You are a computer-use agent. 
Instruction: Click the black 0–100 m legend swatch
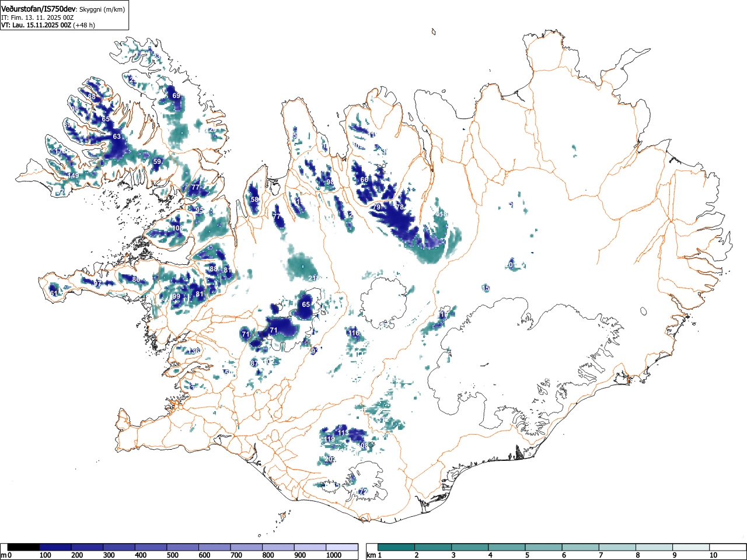pyautogui.click(x=24, y=547)
